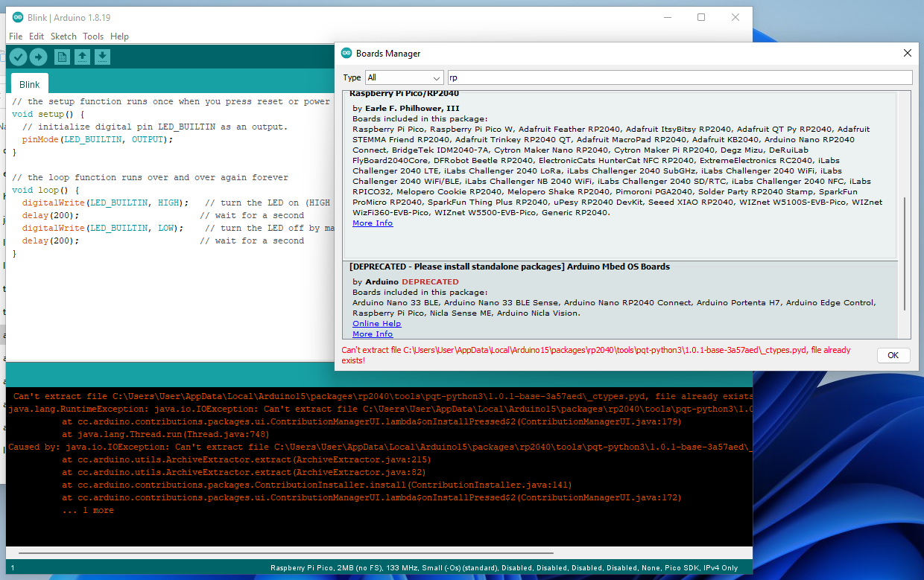Image resolution: width=924 pixels, height=580 pixels.
Task: Click the Verify checkmark toolbar icon
Action: point(18,57)
